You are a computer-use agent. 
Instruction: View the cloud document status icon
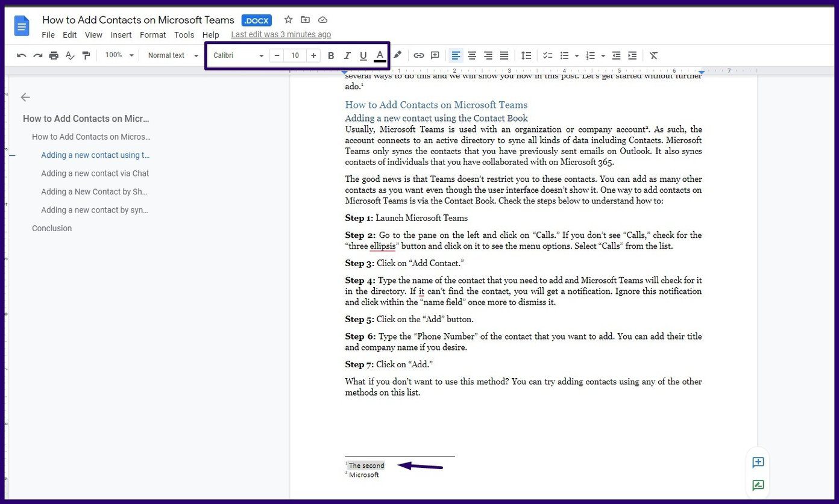point(322,20)
